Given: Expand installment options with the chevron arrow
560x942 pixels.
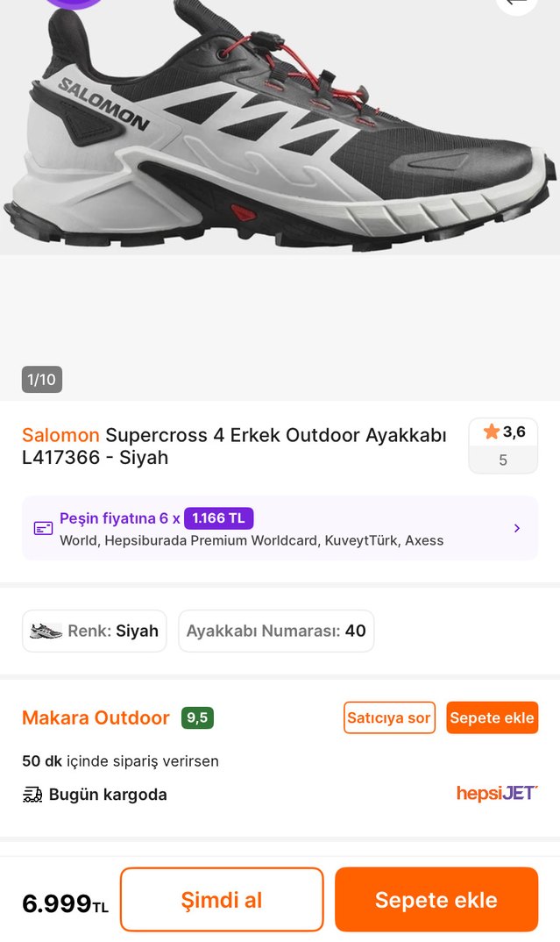Looking at the screenshot, I should point(517,528).
